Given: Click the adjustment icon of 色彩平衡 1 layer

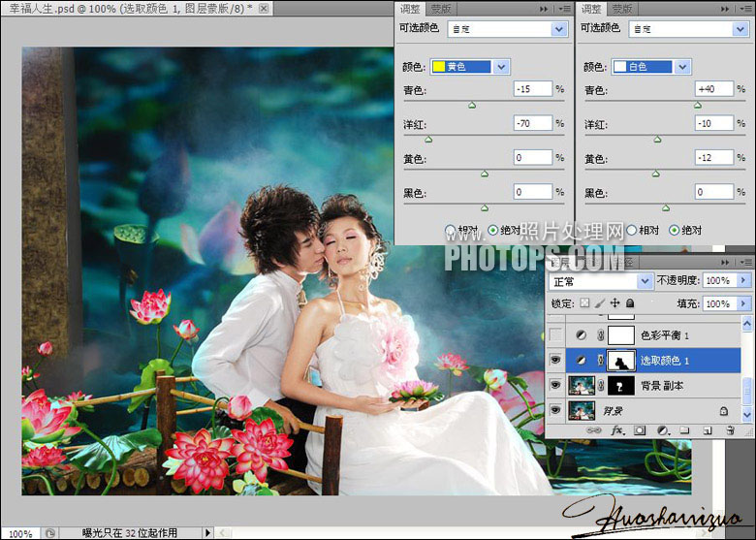Looking at the screenshot, I should 581,335.
